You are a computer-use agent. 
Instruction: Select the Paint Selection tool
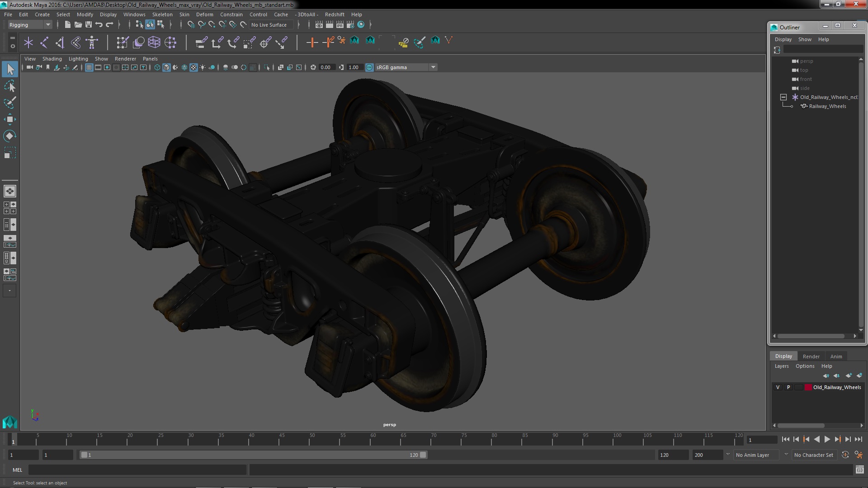pos(9,103)
